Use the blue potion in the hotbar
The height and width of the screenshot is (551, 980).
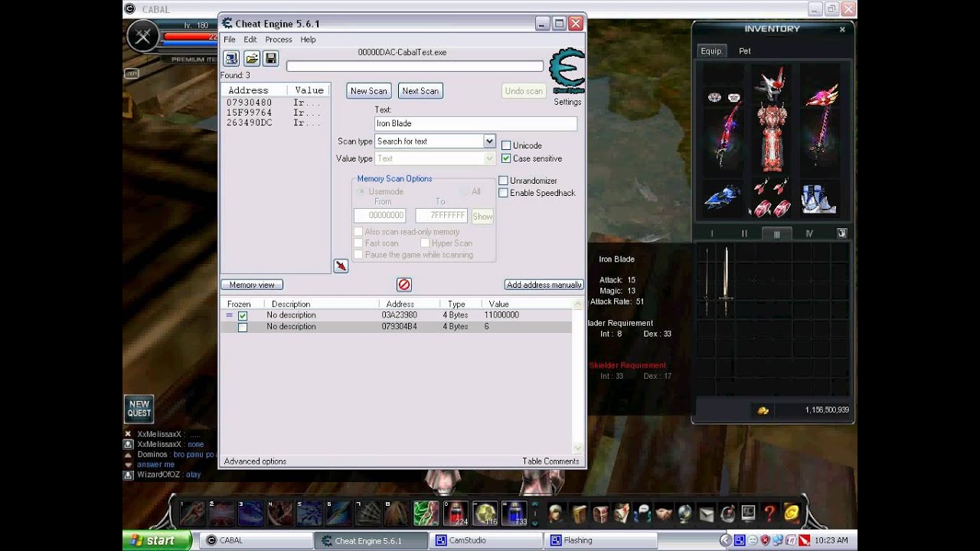[514, 512]
